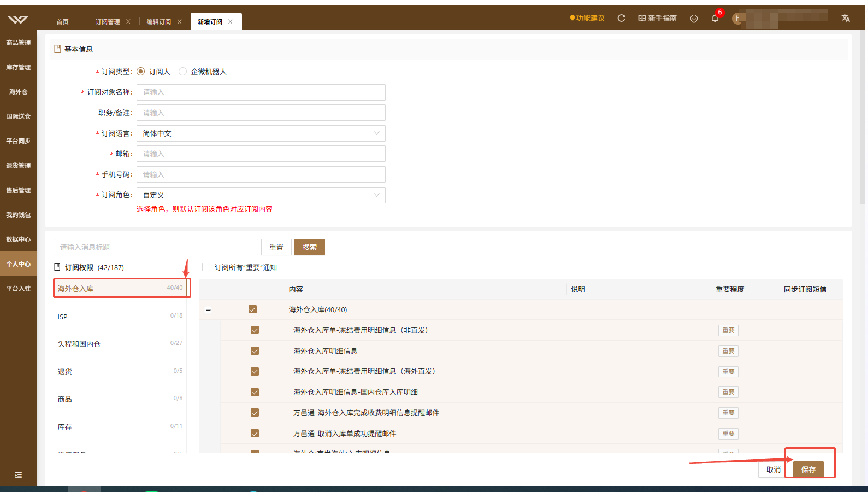Check the 订阅所有"重要"通知 checkbox
The image size is (868, 492).
point(206,267)
